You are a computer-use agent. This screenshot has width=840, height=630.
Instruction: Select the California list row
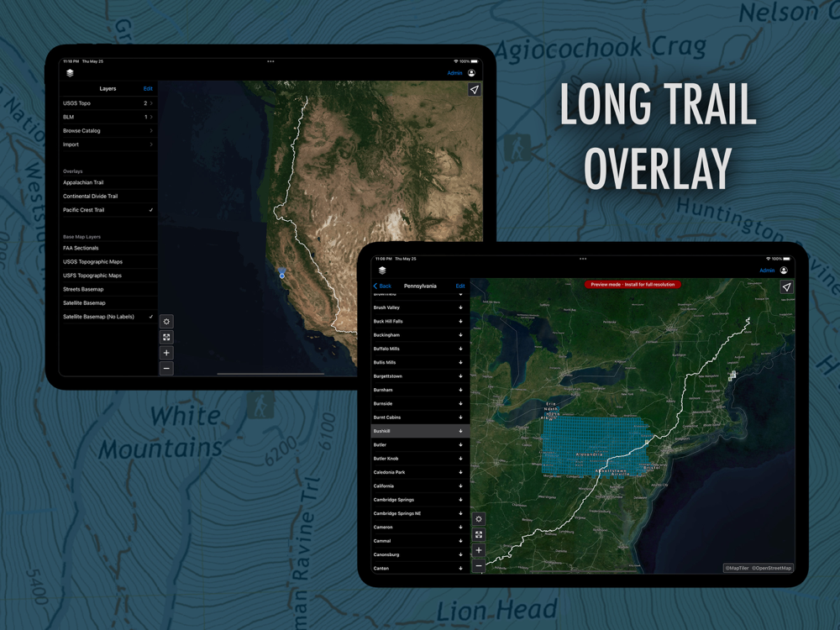[420, 486]
